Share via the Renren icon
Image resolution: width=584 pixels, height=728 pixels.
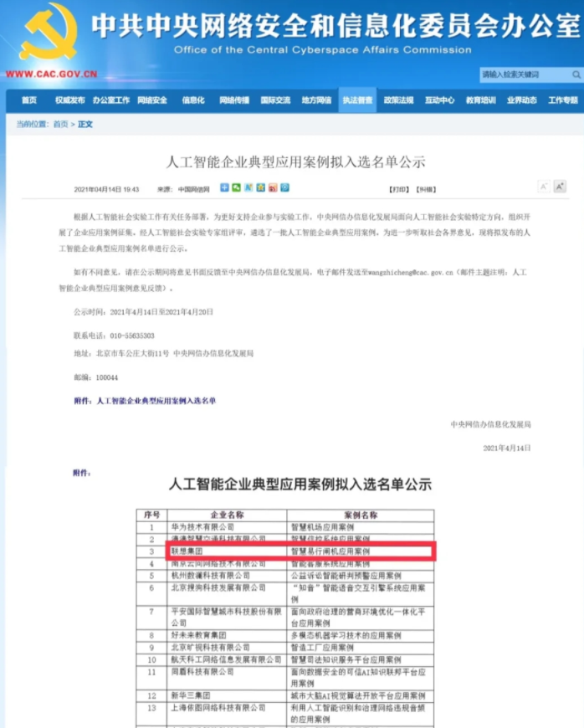click(248, 187)
